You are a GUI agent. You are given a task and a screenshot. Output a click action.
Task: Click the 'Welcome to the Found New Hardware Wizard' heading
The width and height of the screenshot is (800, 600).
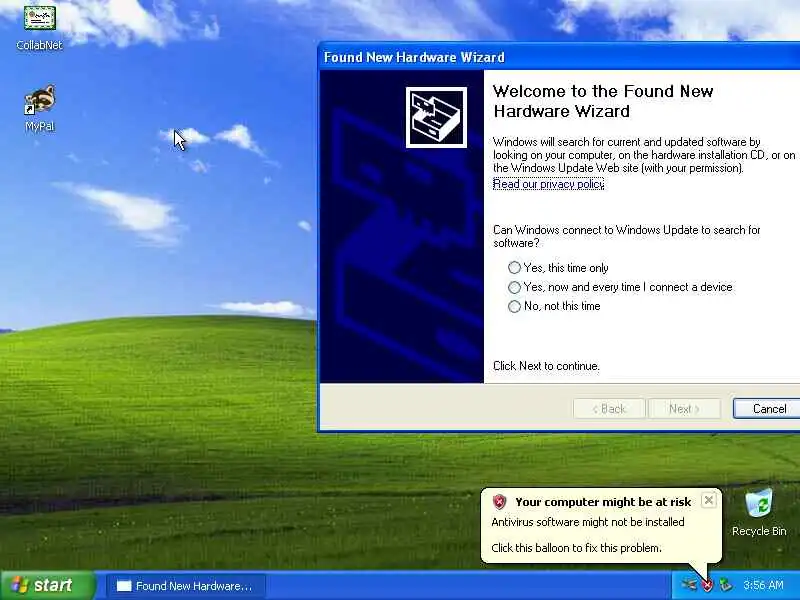click(x=603, y=101)
